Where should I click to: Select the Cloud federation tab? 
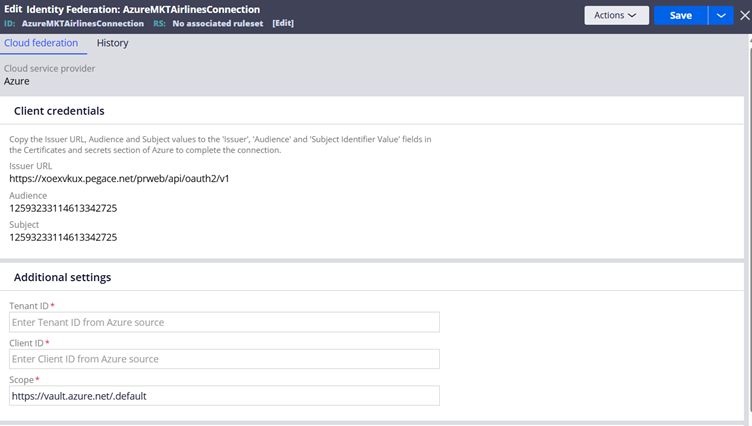[40, 43]
